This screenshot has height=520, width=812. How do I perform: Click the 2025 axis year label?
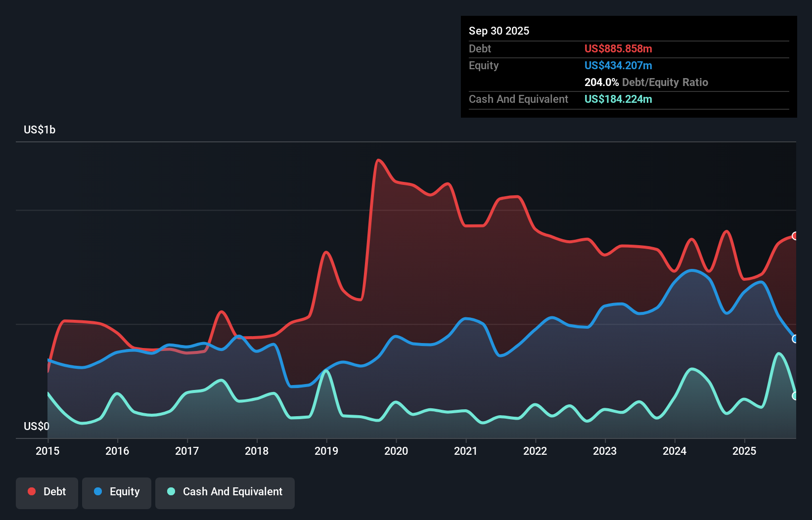(745, 451)
